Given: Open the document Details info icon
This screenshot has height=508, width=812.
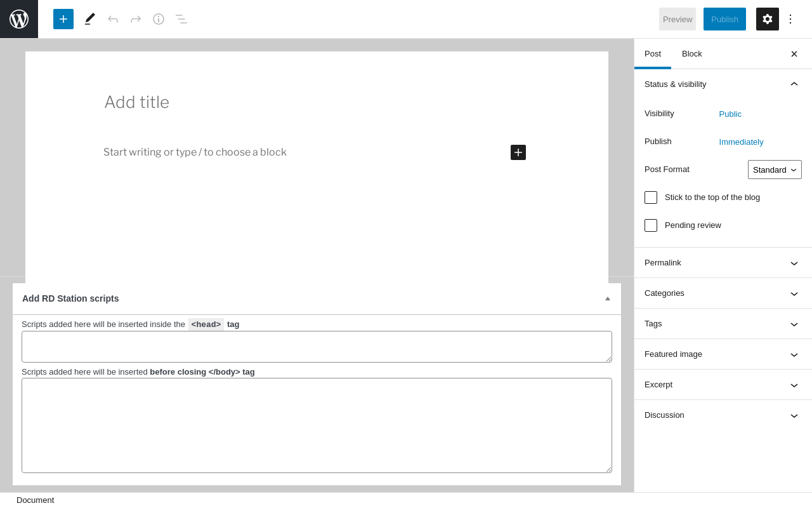Looking at the screenshot, I should click(x=159, y=19).
